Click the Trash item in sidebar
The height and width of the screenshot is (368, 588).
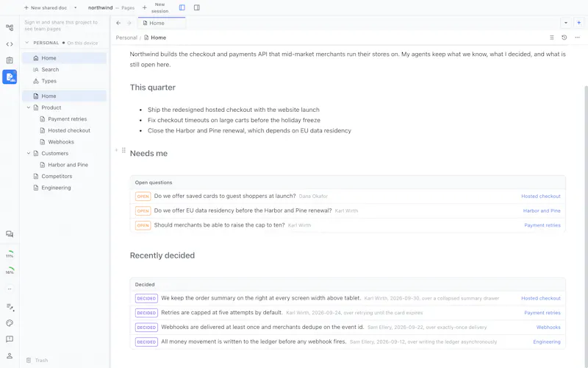(x=37, y=360)
